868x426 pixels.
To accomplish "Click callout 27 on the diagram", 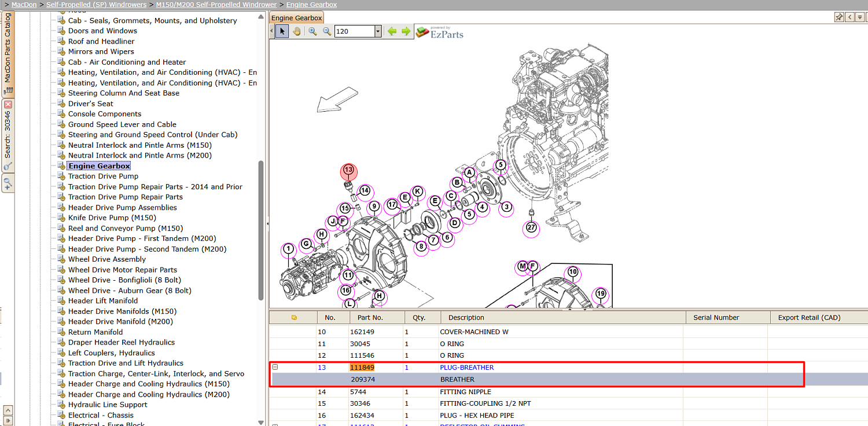I will (x=531, y=228).
